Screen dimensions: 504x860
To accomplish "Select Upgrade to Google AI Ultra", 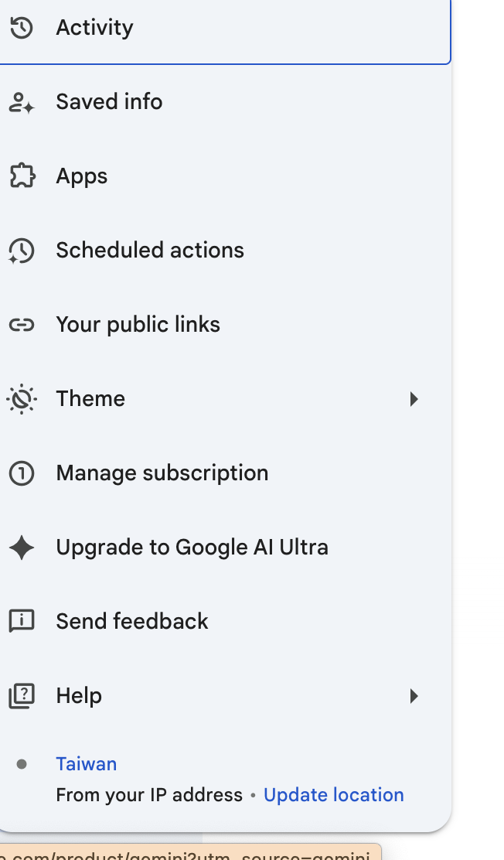I will pyautogui.click(x=225, y=548).
